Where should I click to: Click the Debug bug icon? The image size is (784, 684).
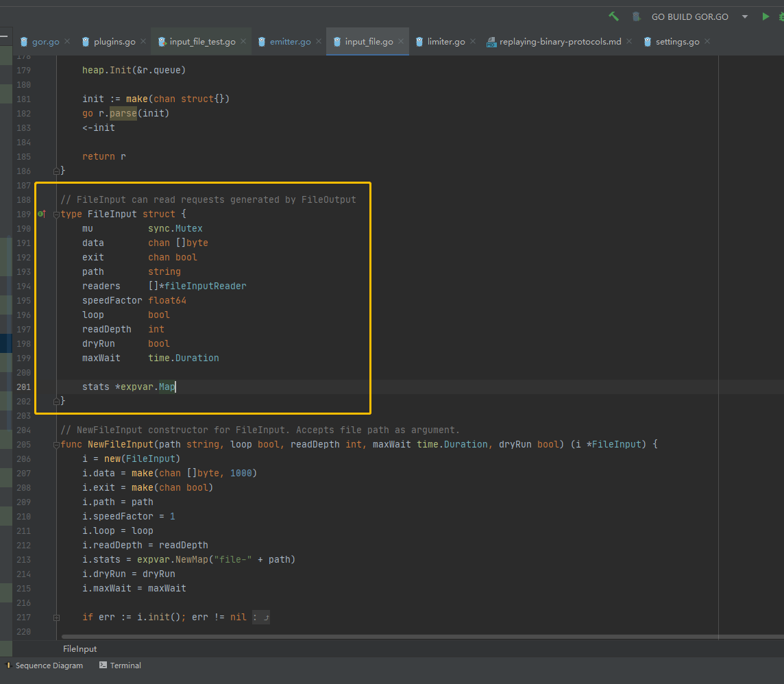pos(781,16)
